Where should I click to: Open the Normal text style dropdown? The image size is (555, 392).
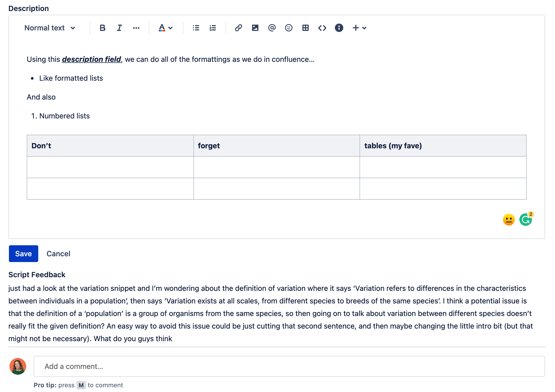coord(50,28)
